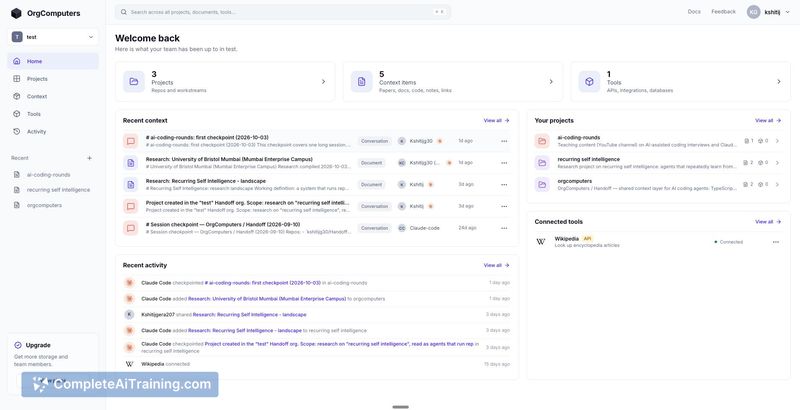Open ai-coding-rounds first checkpoint link in activity
The image size is (800, 410).
coord(262,283)
